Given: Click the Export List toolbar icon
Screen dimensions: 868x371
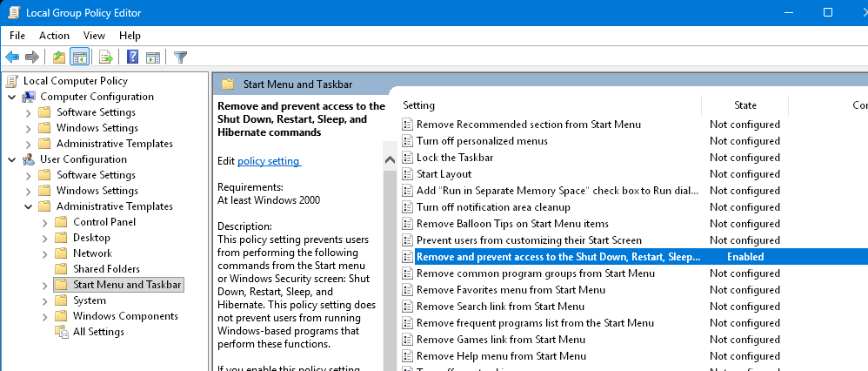Looking at the screenshot, I should [106, 57].
